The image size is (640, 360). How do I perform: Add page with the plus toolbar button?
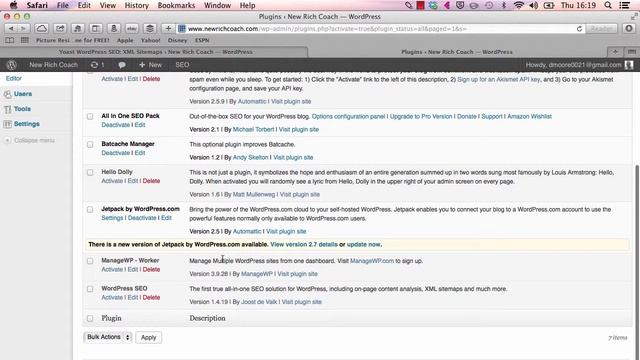click(168, 29)
